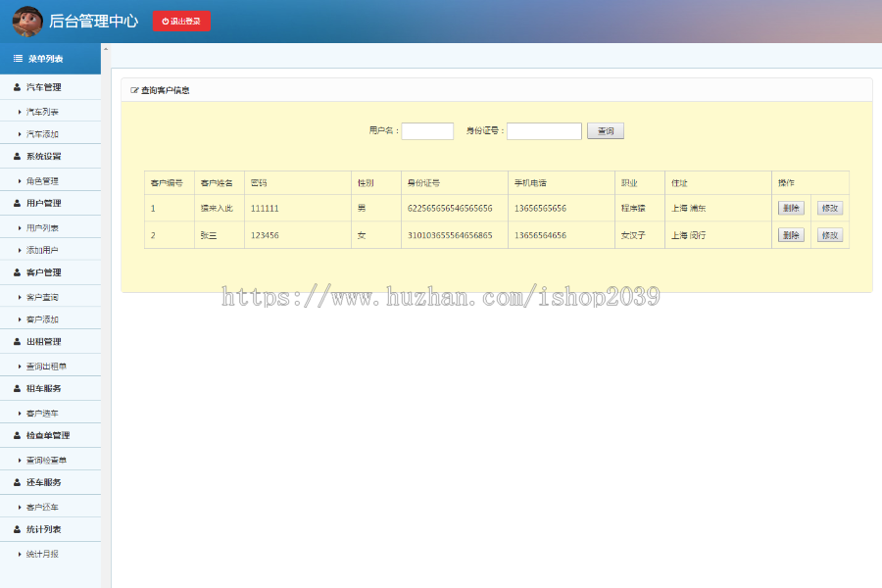The width and height of the screenshot is (882, 588).
Task: Select the occupation cell 女汉子
Action: pyautogui.click(x=633, y=235)
